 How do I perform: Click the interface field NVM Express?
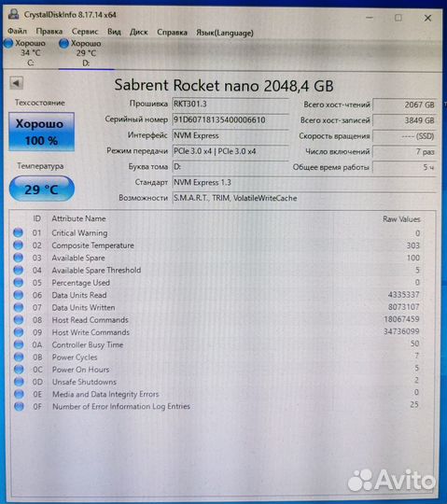tap(230, 135)
